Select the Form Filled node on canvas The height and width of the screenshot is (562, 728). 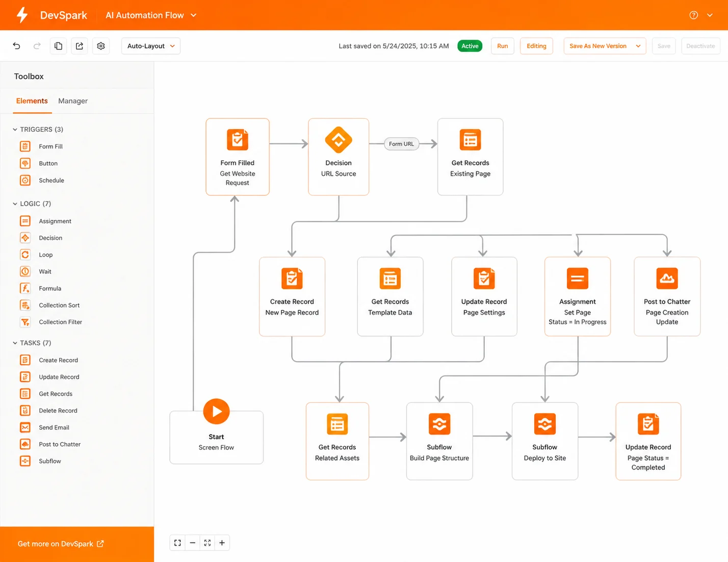(x=238, y=157)
